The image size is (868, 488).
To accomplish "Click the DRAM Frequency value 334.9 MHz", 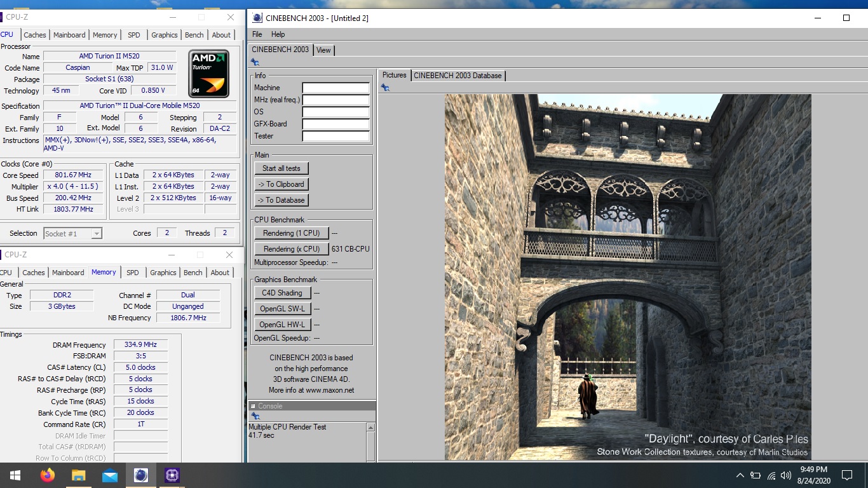I will click(x=140, y=345).
